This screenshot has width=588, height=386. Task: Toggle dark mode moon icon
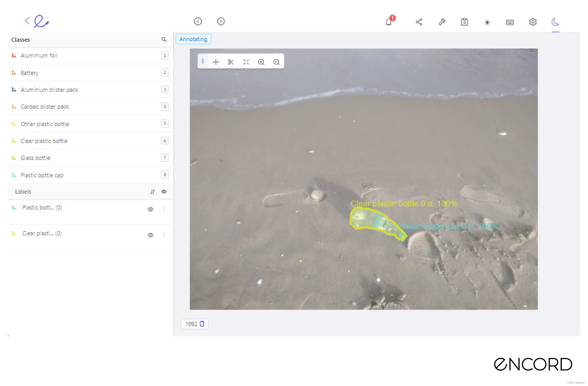point(555,22)
